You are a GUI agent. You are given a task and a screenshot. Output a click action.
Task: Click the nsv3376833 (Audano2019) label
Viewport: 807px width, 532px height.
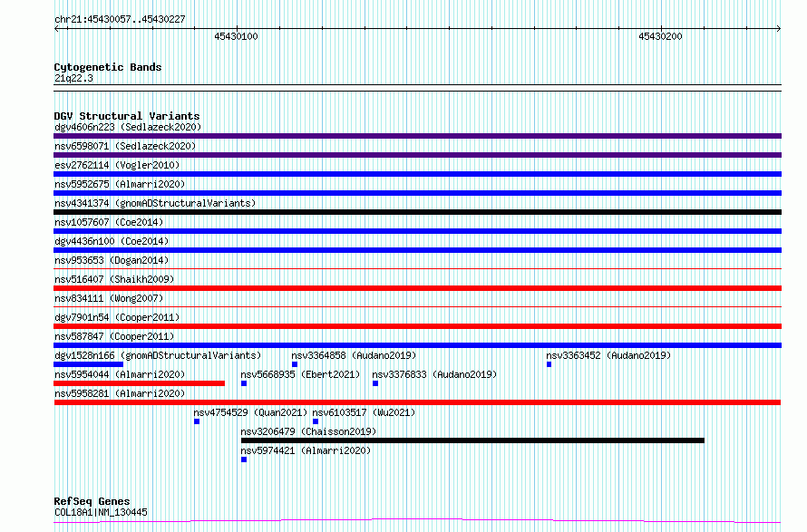[434, 374]
